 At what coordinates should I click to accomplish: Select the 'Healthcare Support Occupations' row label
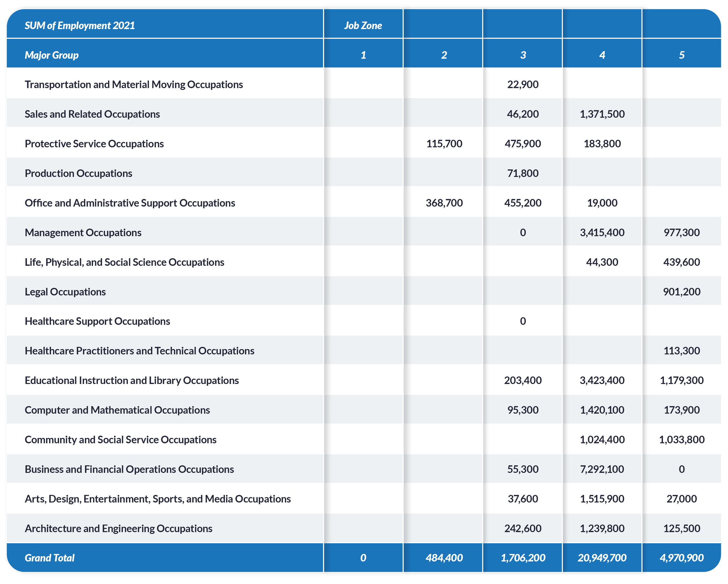click(x=97, y=321)
